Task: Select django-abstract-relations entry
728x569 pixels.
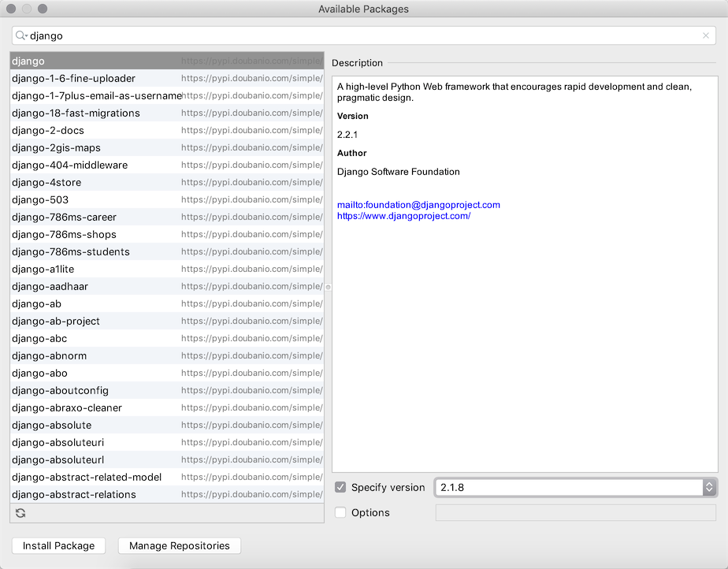Action: click(74, 494)
